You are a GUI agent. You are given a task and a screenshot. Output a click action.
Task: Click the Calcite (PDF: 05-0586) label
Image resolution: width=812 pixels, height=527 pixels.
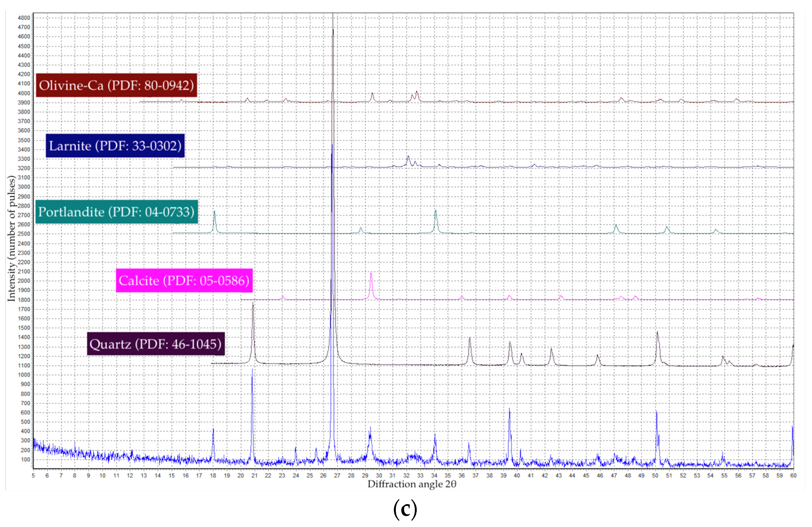(x=184, y=280)
